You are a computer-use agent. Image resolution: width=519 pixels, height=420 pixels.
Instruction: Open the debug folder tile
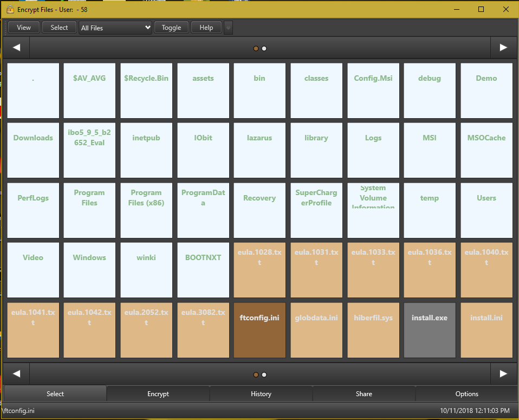click(x=430, y=91)
